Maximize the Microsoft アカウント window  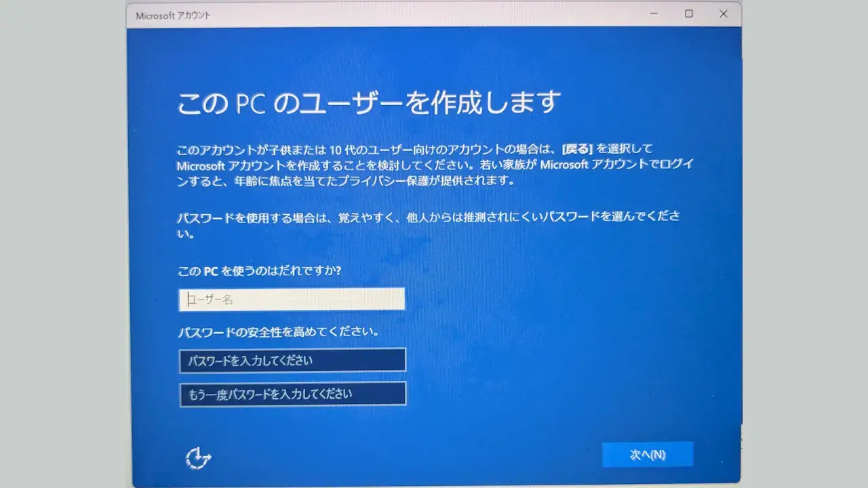pyautogui.click(x=689, y=14)
